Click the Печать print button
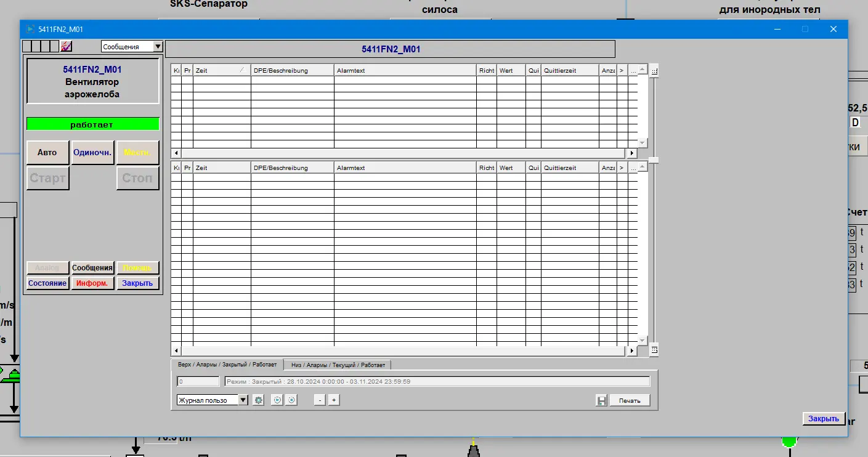Image resolution: width=868 pixels, height=457 pixels. click(x=630, y=400)
